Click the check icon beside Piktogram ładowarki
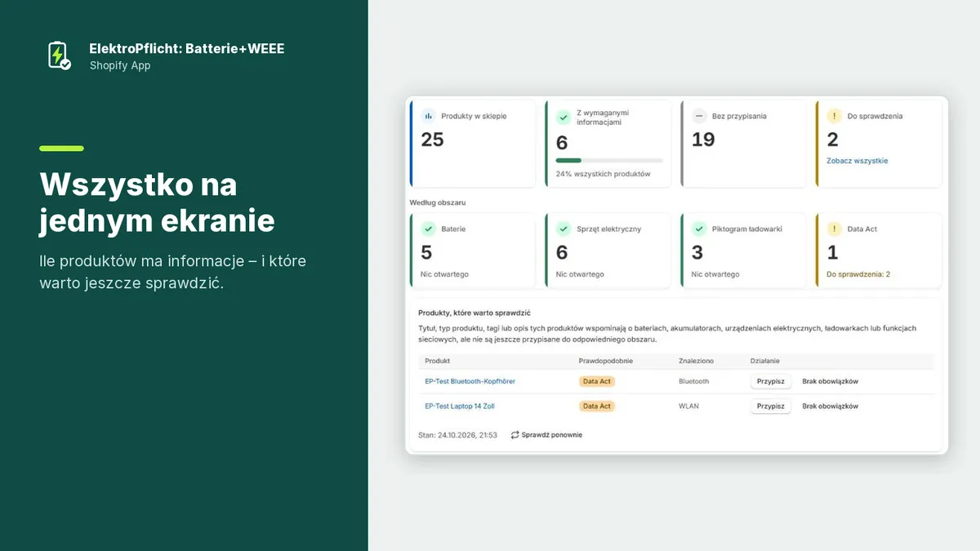Image resolution: width=980 pixels, height=551 pixels. pos(699,229)
